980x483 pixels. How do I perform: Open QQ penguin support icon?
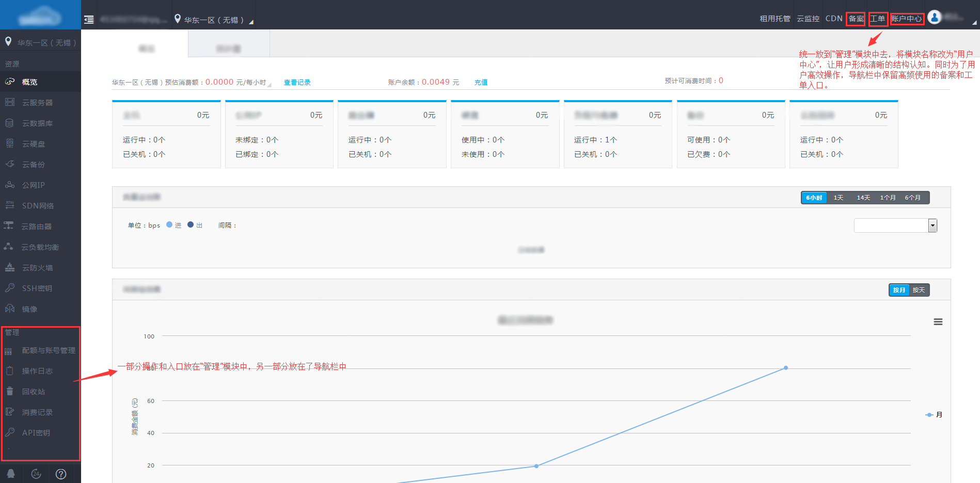click(x=11, y=474)
